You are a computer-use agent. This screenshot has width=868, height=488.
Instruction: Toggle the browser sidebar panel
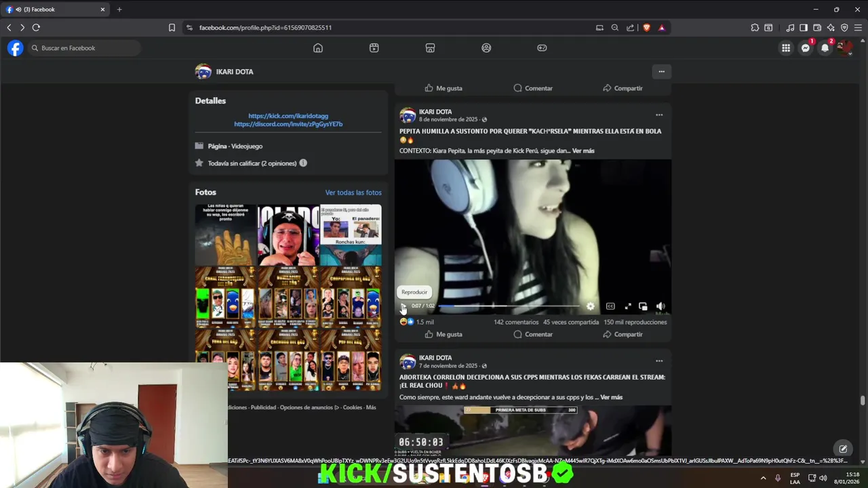804,28
